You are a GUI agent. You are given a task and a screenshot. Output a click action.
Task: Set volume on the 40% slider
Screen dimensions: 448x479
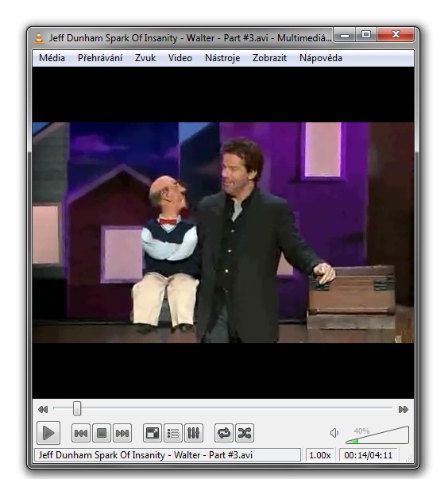377,435
